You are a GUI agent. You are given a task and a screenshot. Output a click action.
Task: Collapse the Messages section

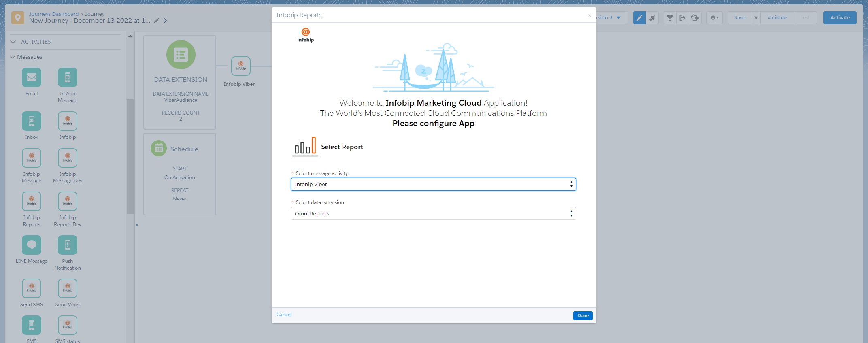pyautogui.click(x=13, y=57)
